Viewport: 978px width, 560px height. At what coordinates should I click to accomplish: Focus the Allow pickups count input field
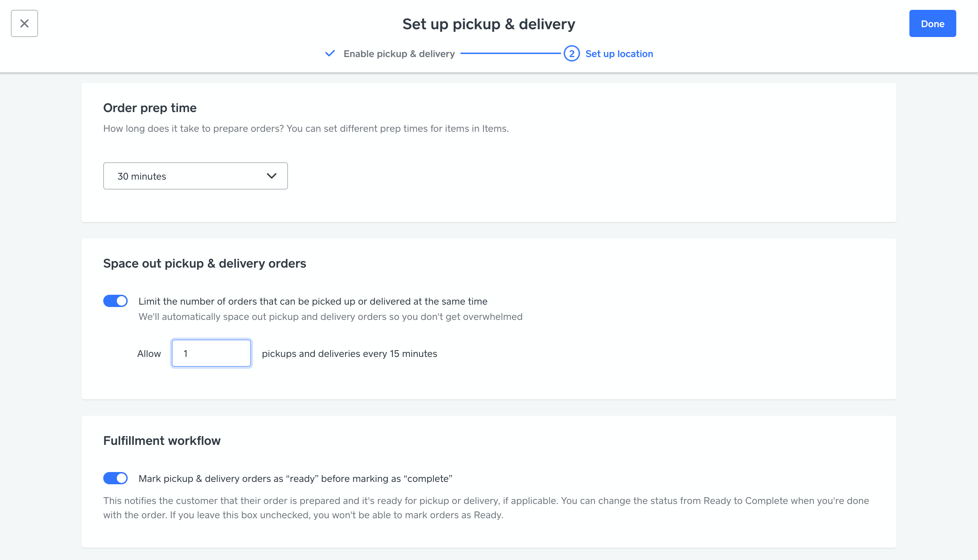click(211, 354)
